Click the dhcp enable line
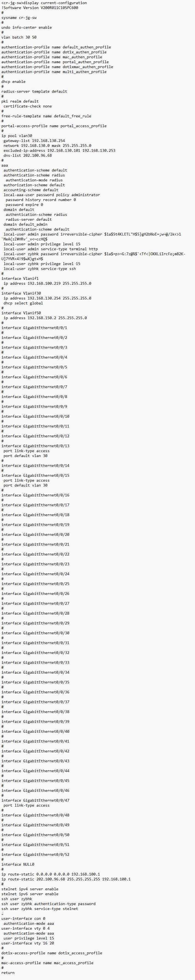The image size is (195, 980). coord(13,82)
